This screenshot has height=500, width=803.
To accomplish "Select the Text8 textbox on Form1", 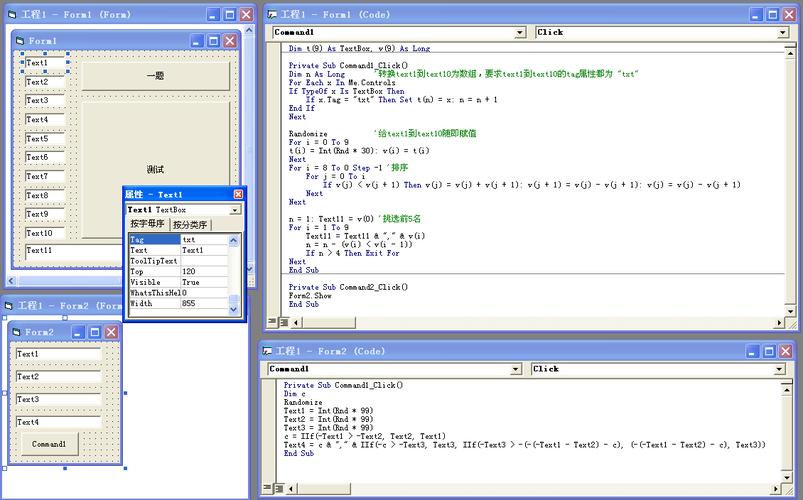I will point(45,195).
